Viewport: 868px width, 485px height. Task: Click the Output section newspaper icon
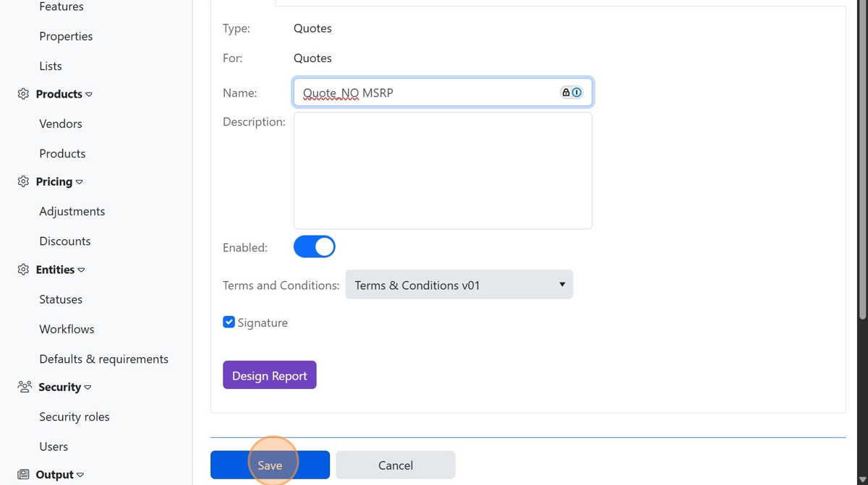(23, 475)
